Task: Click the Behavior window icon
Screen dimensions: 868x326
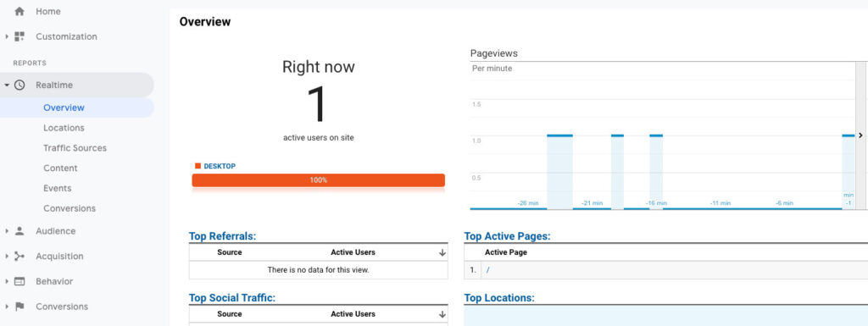Action: pyautogui.click(x=19, y=281)
